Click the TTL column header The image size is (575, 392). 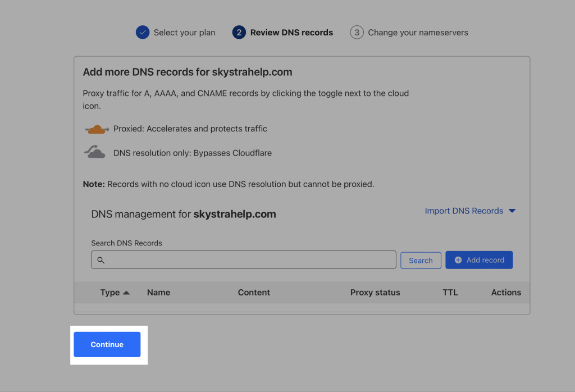coord(450,293)
